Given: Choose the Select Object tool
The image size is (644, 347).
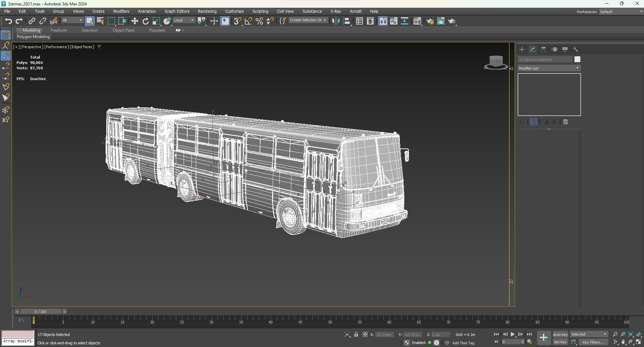Looking at the screenshot, I should (89, 21).
